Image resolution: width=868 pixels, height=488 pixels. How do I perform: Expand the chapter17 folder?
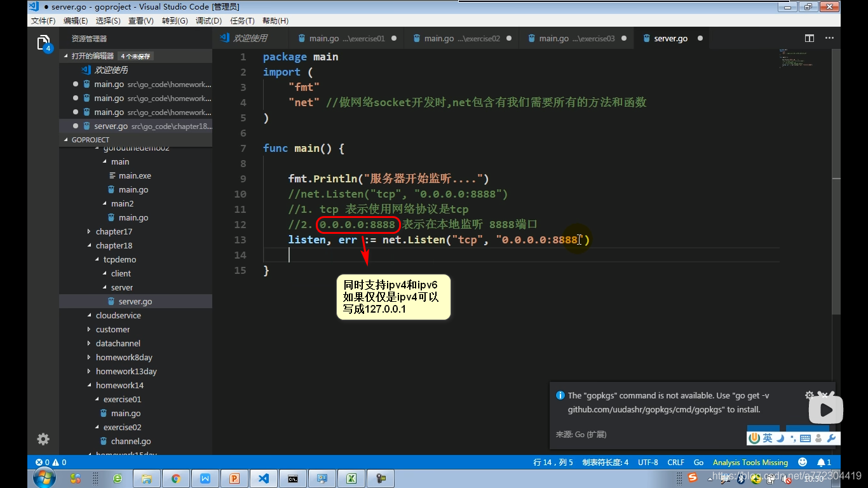point(114,231)
